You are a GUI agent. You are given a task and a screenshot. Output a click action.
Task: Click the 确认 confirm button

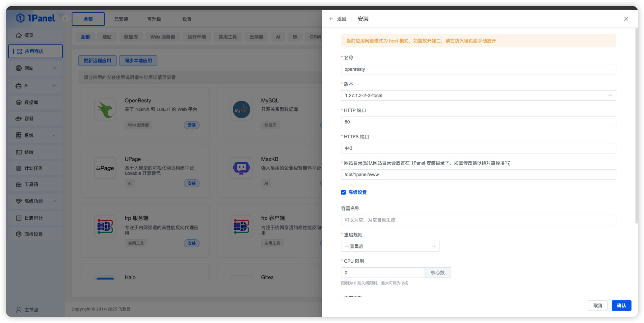(x=621, y=306)
